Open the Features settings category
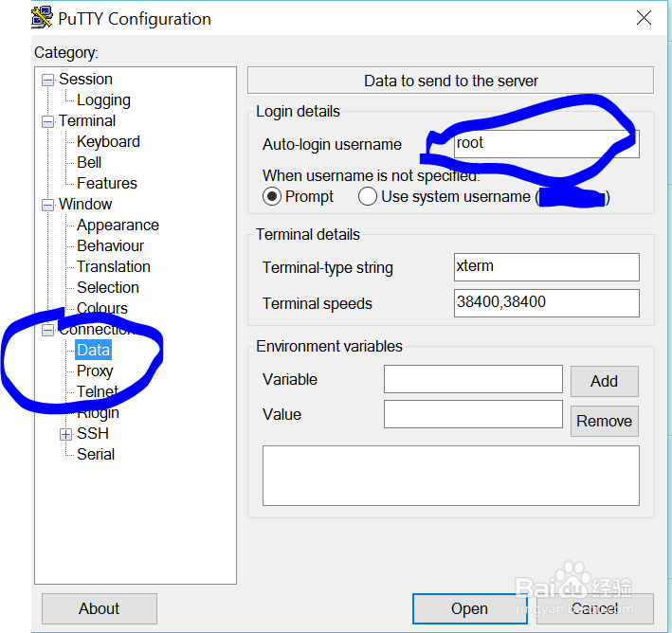Screen dimensions: 672x633 tap(107, 184)
